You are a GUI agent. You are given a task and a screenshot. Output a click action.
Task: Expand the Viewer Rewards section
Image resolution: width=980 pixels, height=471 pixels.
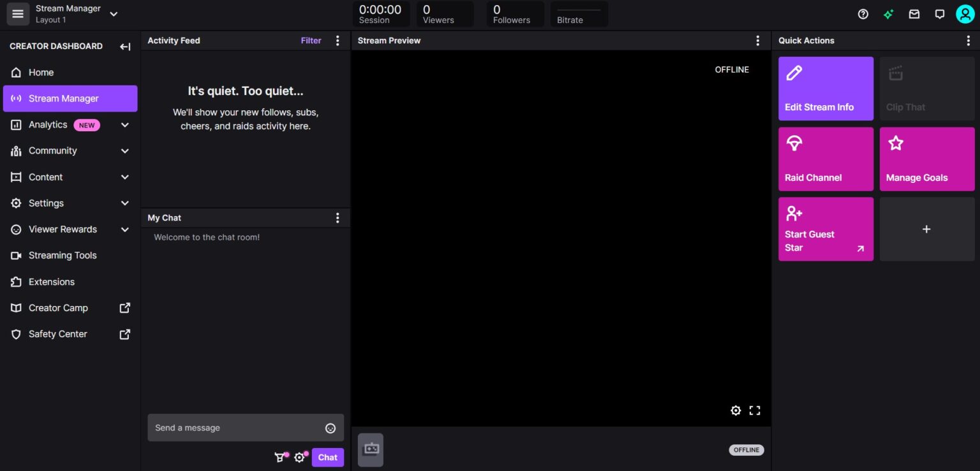(x=124, y=229)
